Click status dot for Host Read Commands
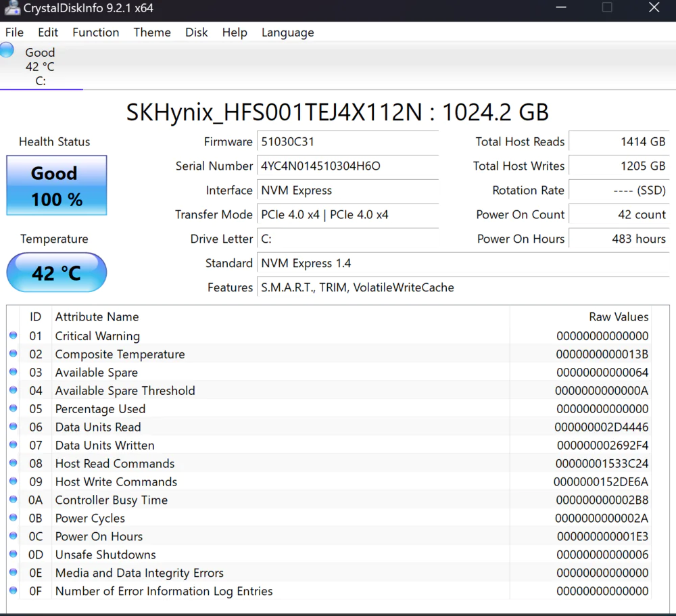This screenshot has width=676, height=616. pyautogui.click(x=14, y=463)
